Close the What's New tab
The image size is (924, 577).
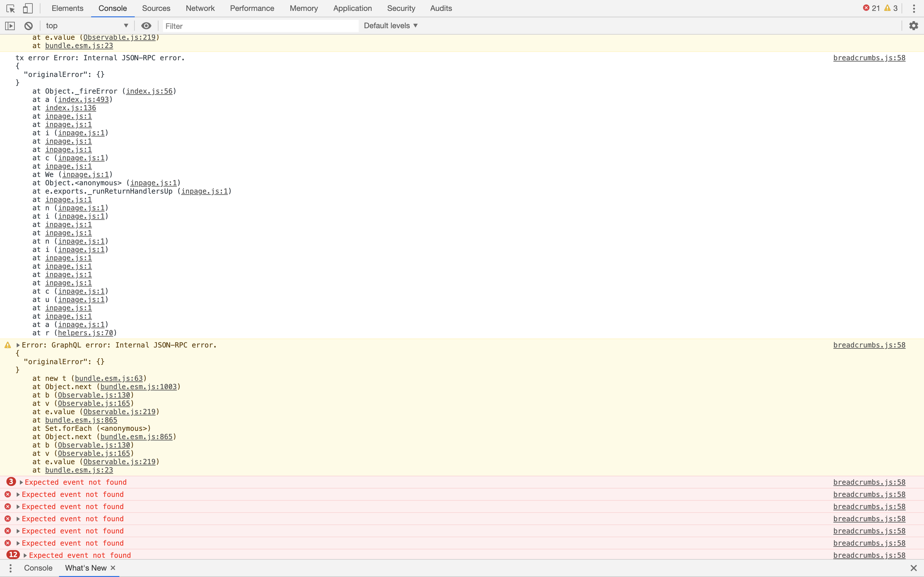[113, 567]
